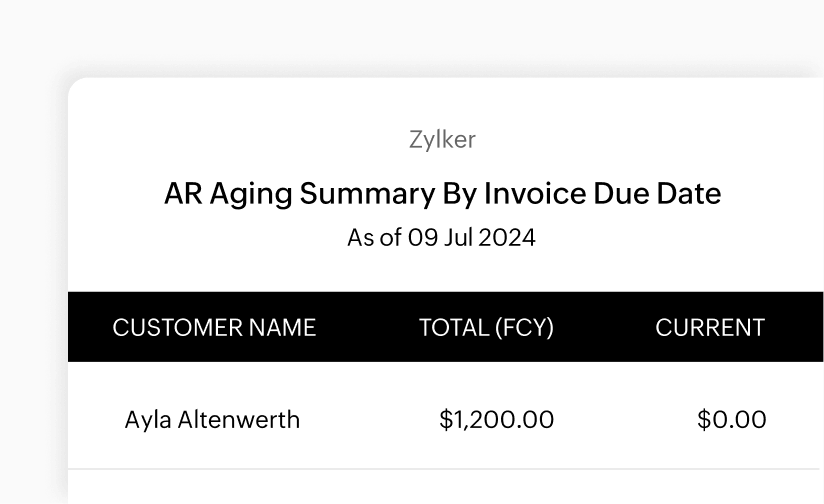Select the CURRENT column header
Viewport: 824px width, 504px height.
710,327
